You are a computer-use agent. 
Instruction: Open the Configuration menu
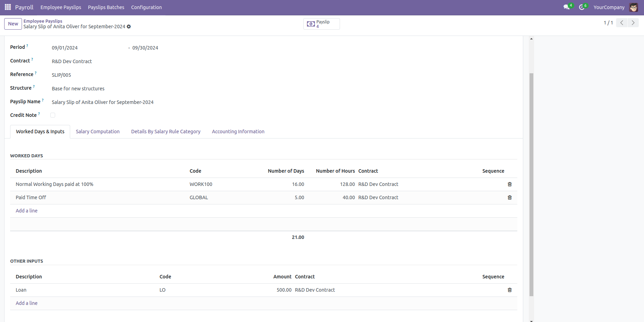pyautogui.click(x=146, y=7)
